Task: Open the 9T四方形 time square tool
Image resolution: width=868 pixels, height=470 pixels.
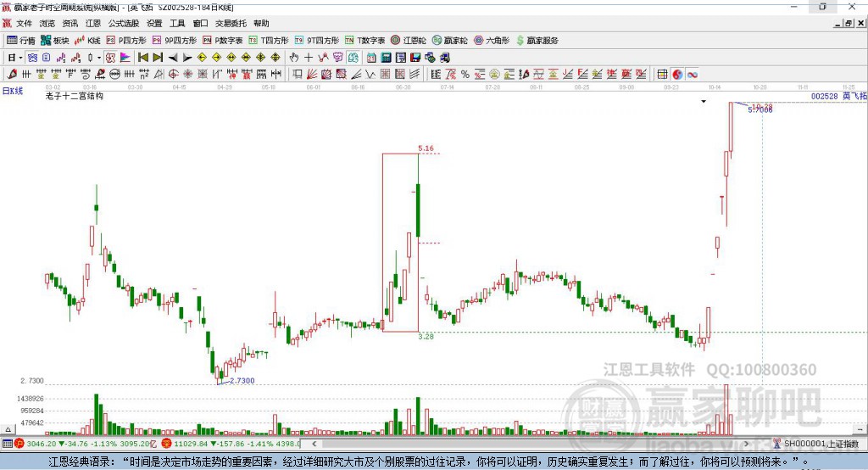Action: click(317, 41)
